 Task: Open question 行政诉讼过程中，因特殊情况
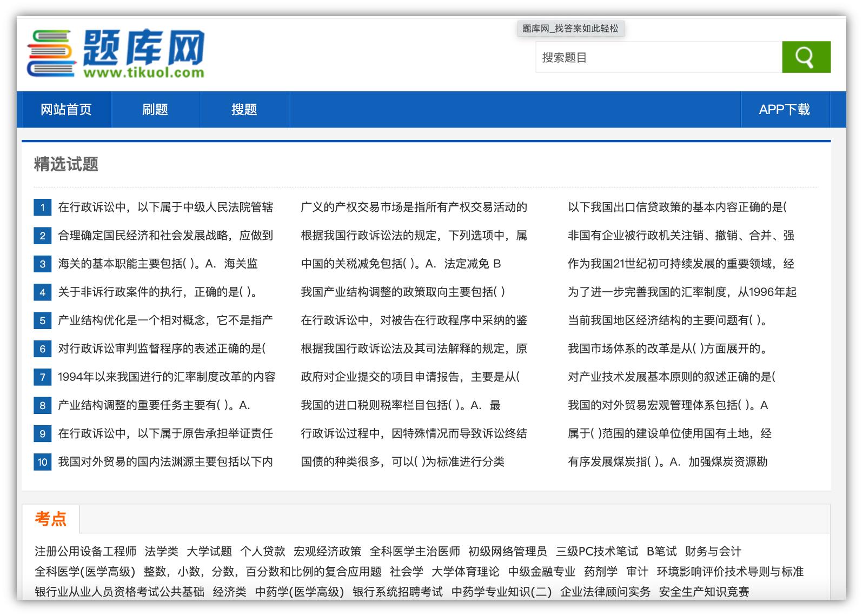tap(414, 433)
